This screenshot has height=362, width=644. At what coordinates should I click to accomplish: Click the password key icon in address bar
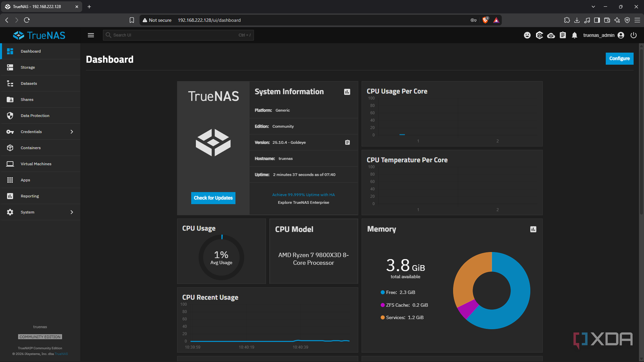474,20
